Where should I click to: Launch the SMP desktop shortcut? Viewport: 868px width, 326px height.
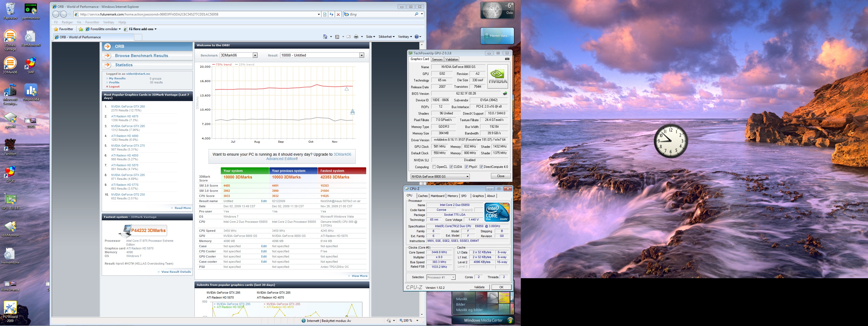point(31,65)
